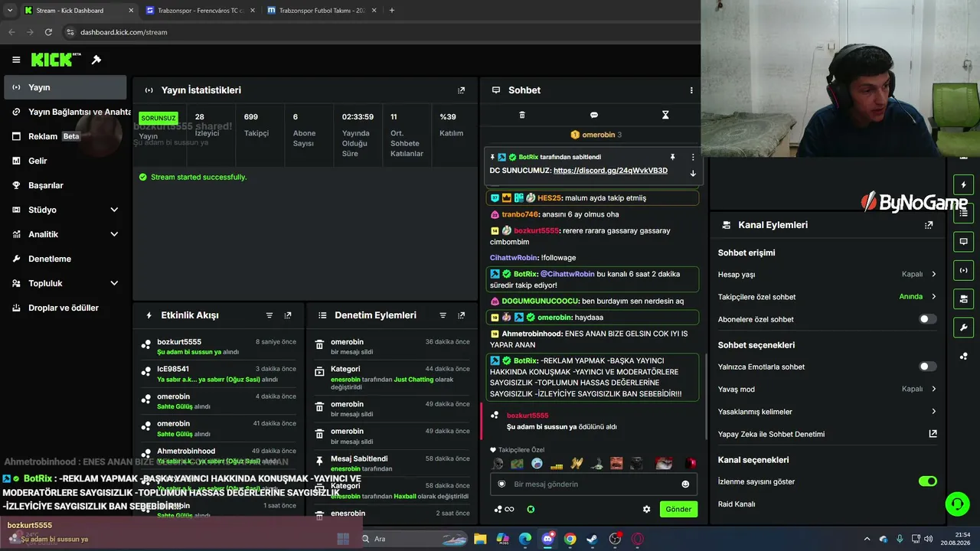The height and width of the screenshot is (551, 980).
Task: Open Droplar ve ödüller page
Action: [x=66, y=308]
